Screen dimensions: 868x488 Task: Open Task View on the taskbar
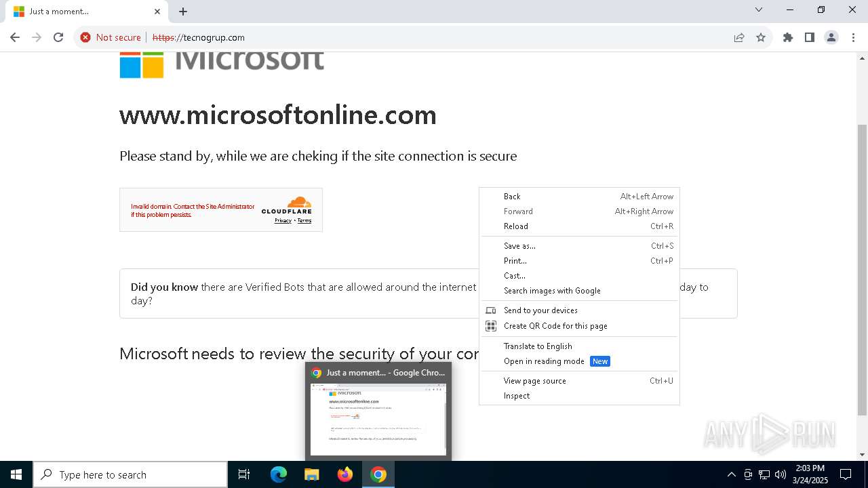(244, 474)
